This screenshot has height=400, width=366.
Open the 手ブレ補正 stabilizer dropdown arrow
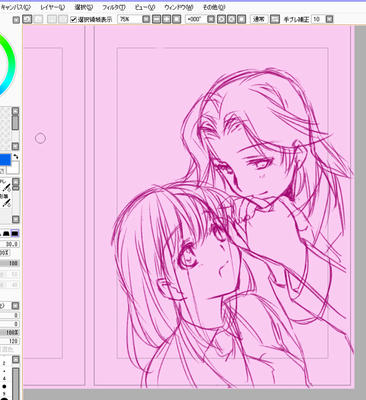329,19
